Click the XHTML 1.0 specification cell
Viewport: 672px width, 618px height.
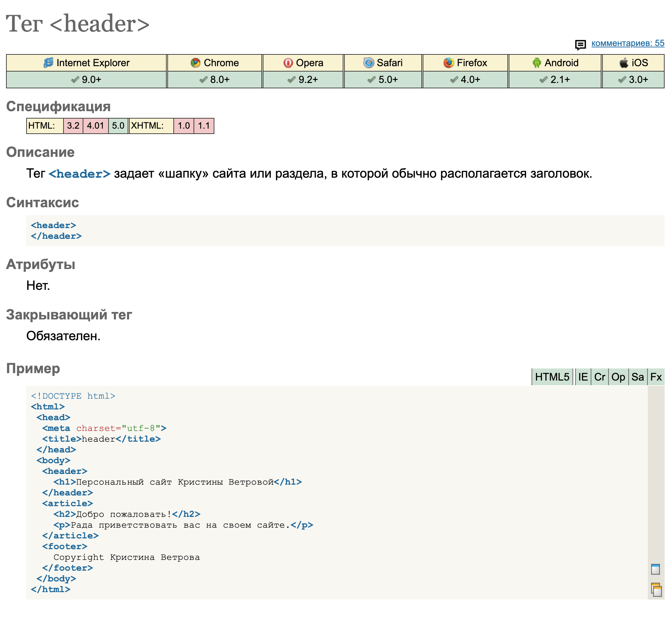click(x=184, y=126)
